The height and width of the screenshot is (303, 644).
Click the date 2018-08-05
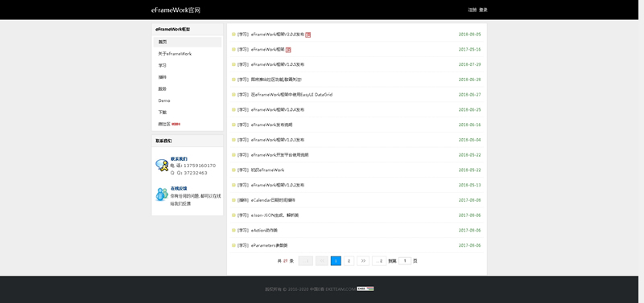[x=470, y=35]
